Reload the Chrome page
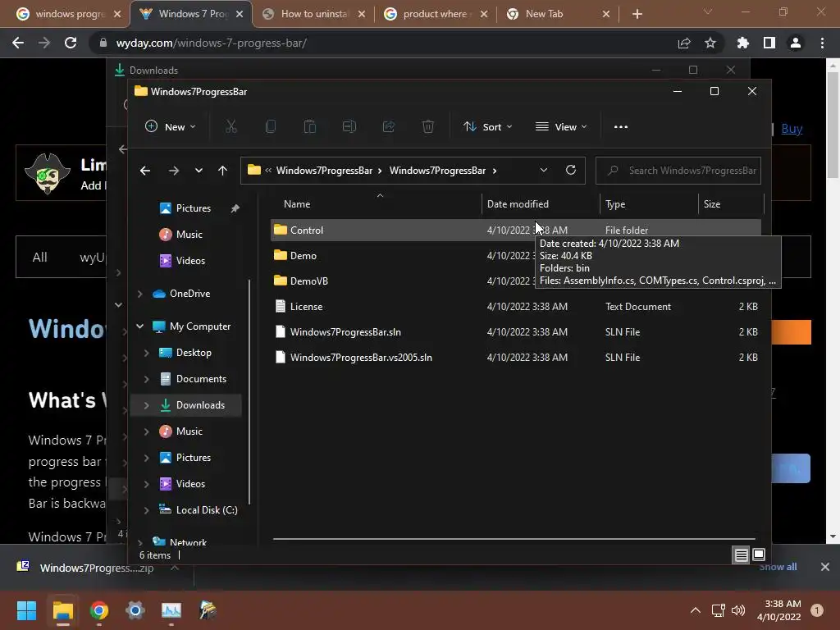The height and width of the screenshot is (630, 840). (71, 43)
